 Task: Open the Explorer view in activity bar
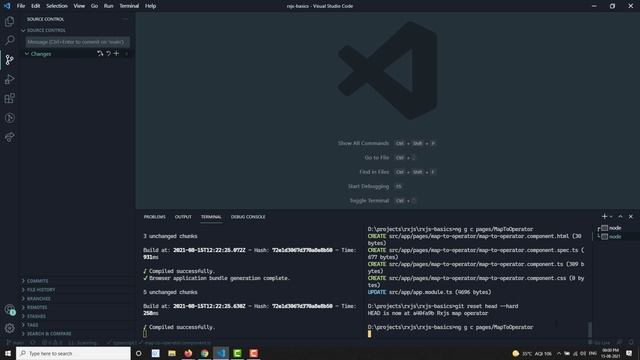[9, 21]
